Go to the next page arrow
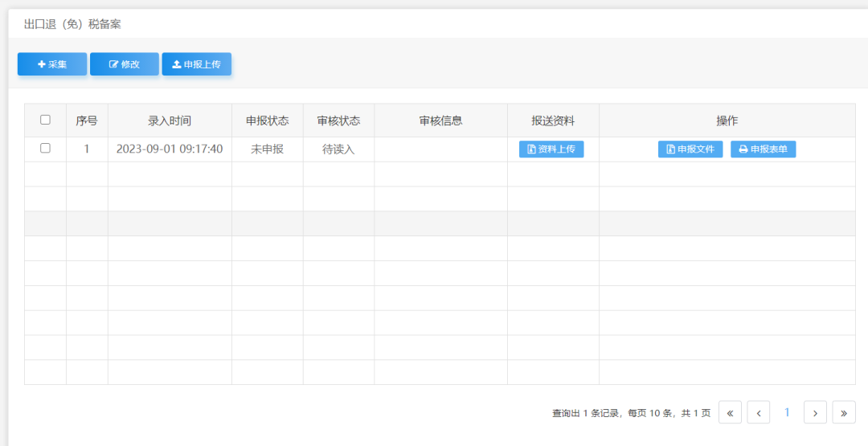Screen dimensions: 868x446 tap(816, 412)
